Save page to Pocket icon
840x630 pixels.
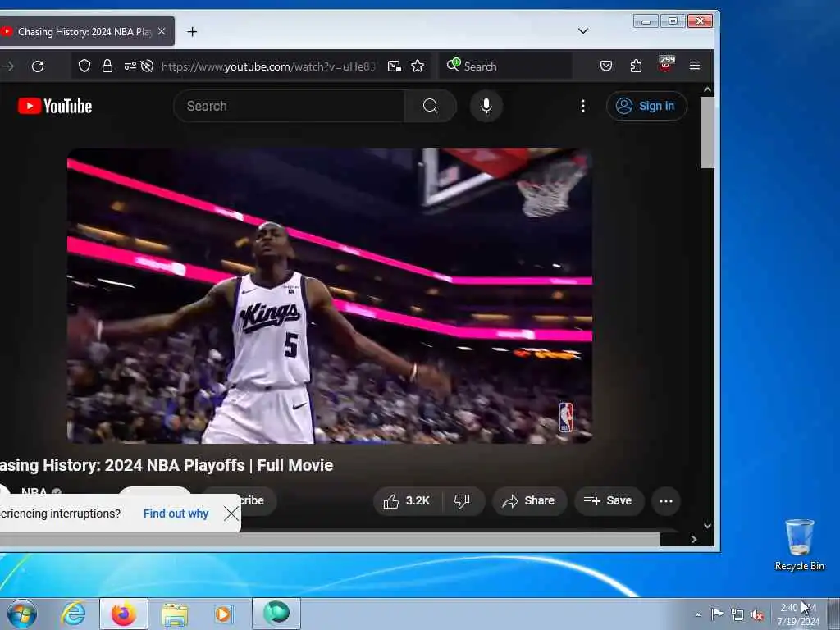pyautogui.click(x=606, y=66)
